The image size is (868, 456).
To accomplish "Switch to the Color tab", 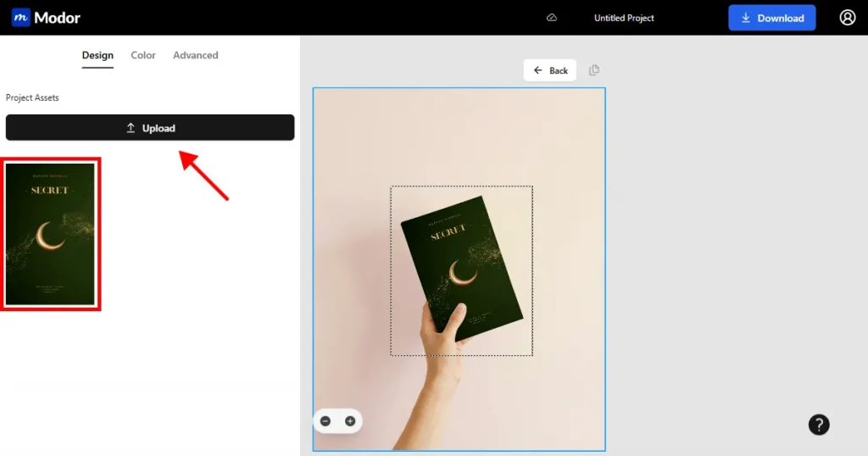I will (142, 55).
